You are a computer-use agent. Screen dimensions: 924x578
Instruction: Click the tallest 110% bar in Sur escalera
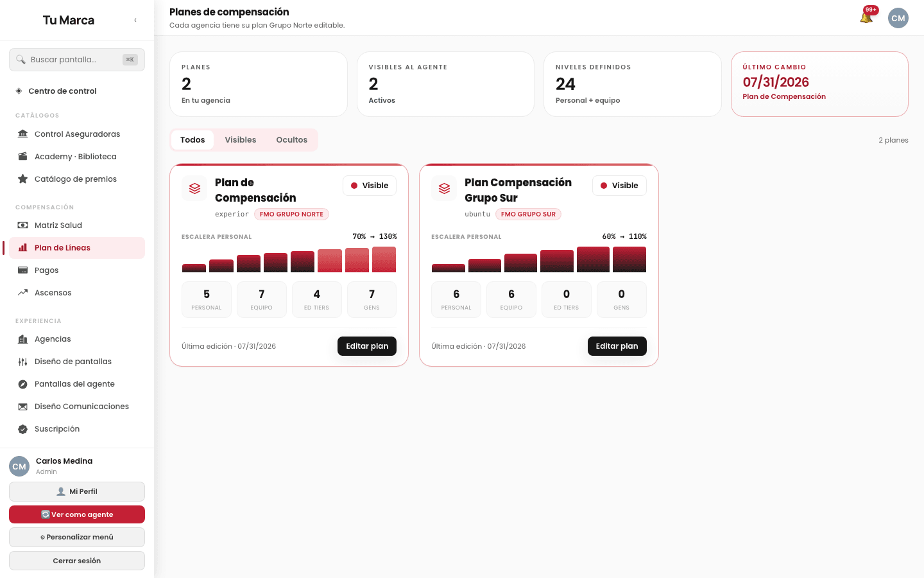click(629, 259)
